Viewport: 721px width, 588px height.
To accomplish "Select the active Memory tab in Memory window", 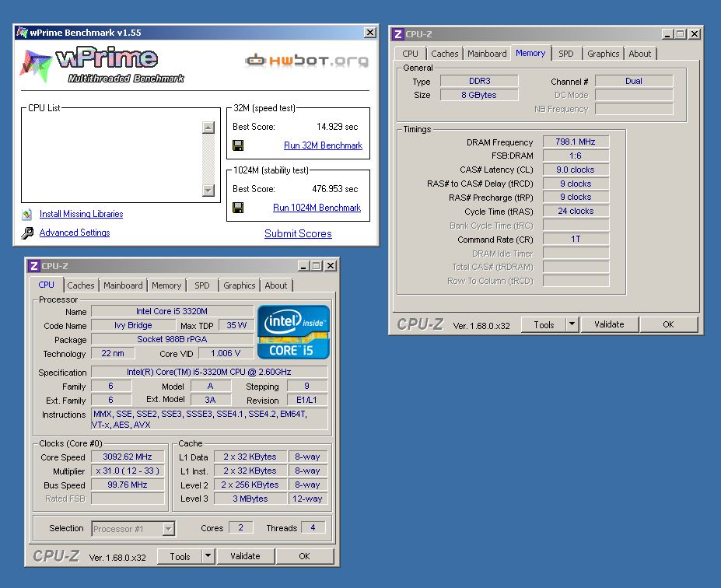I will 530,53.
